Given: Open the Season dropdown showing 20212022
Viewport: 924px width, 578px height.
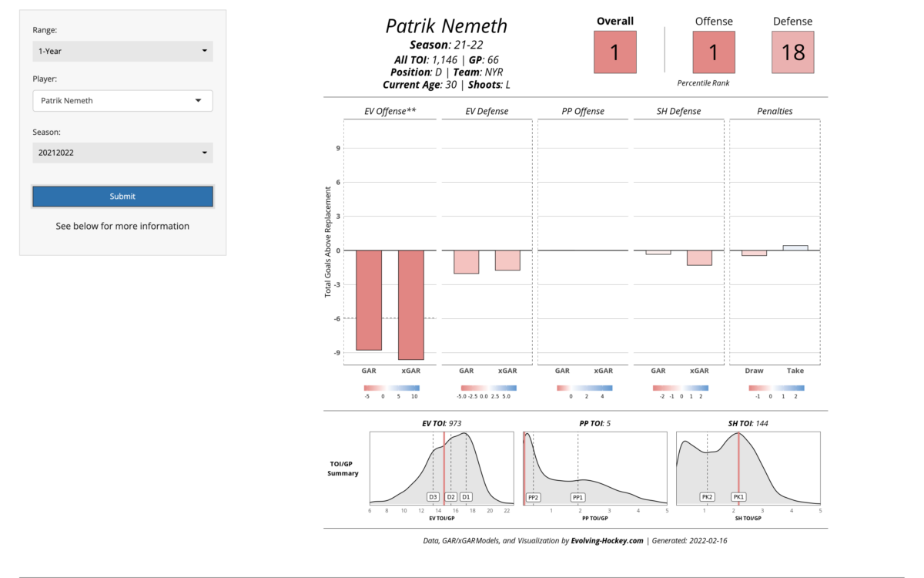Looking at the screenshot, I should [x=122, y=153].
